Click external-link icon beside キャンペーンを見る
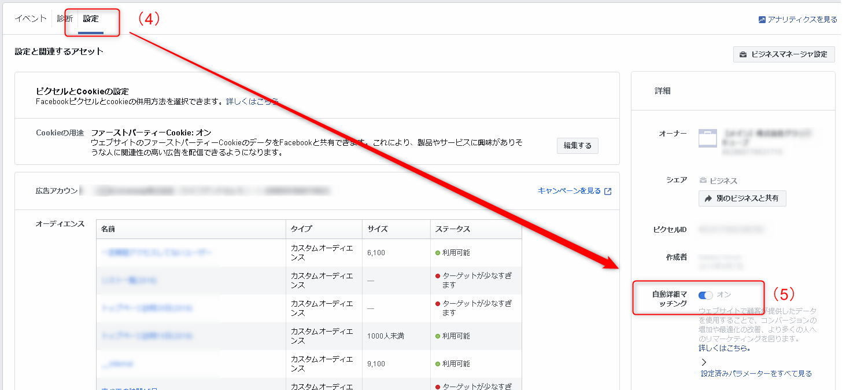The width and height of the screenshot is (868, 390). pos(608,192)
